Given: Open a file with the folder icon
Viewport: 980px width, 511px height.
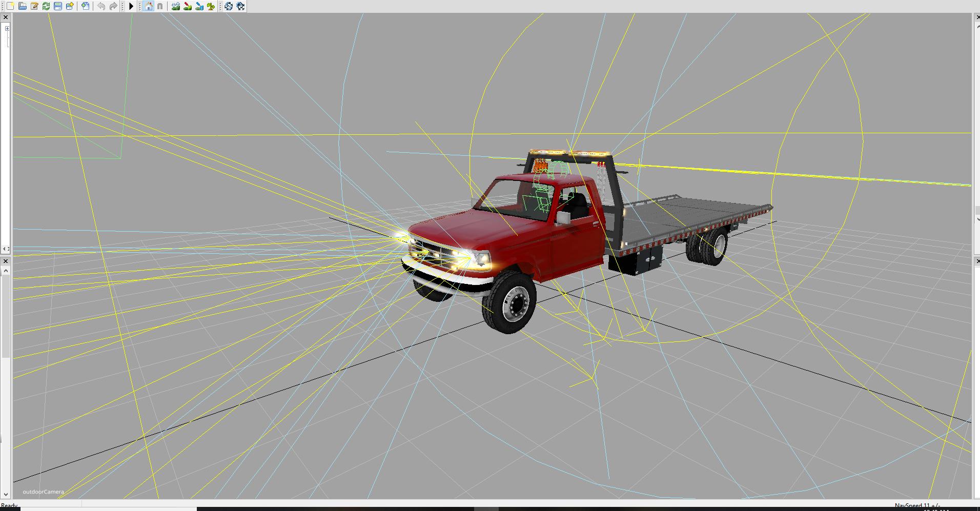Looking at the screenshot, I should pos(22,6).
